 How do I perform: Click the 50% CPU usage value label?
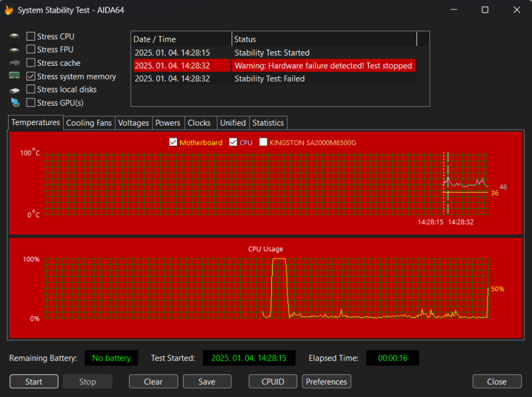coord(497,289)
